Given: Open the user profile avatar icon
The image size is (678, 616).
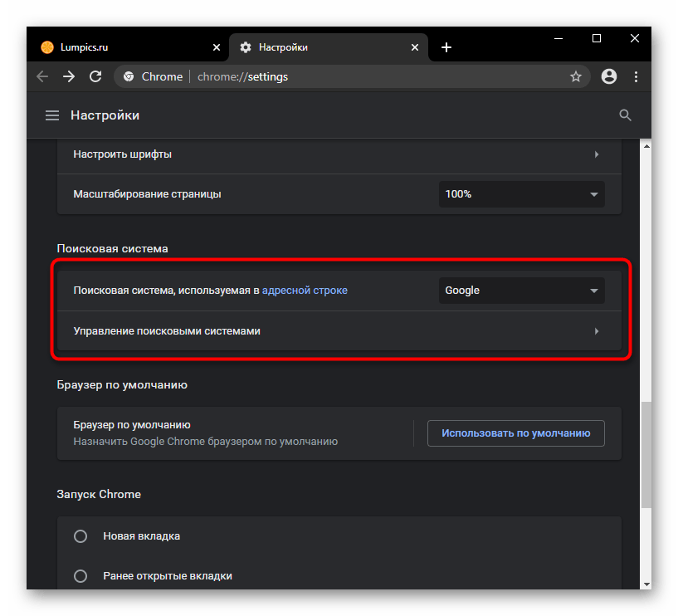Looking at the screenshot, I should coord(609,76).
